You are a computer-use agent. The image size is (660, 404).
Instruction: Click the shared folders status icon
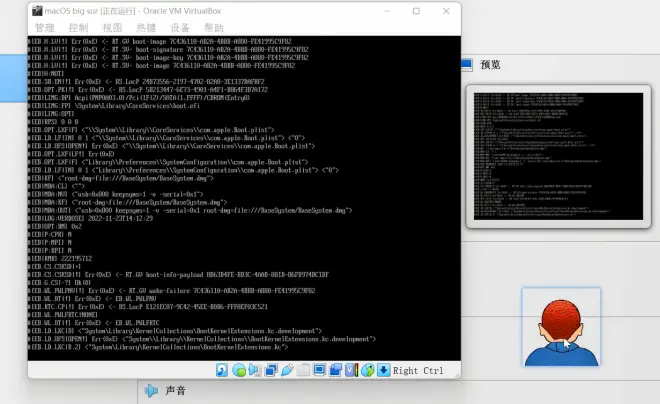click(x=303, y=370)
